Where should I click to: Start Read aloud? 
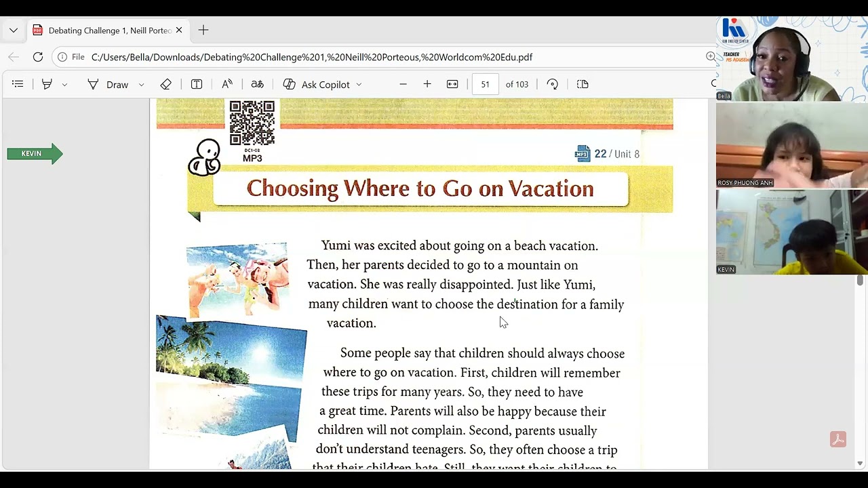[227, 84]
